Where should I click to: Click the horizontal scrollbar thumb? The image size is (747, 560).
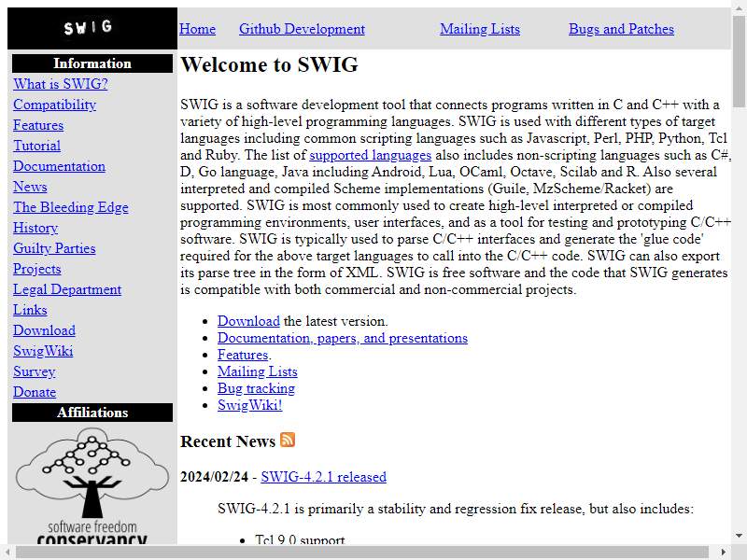[362, 553]
